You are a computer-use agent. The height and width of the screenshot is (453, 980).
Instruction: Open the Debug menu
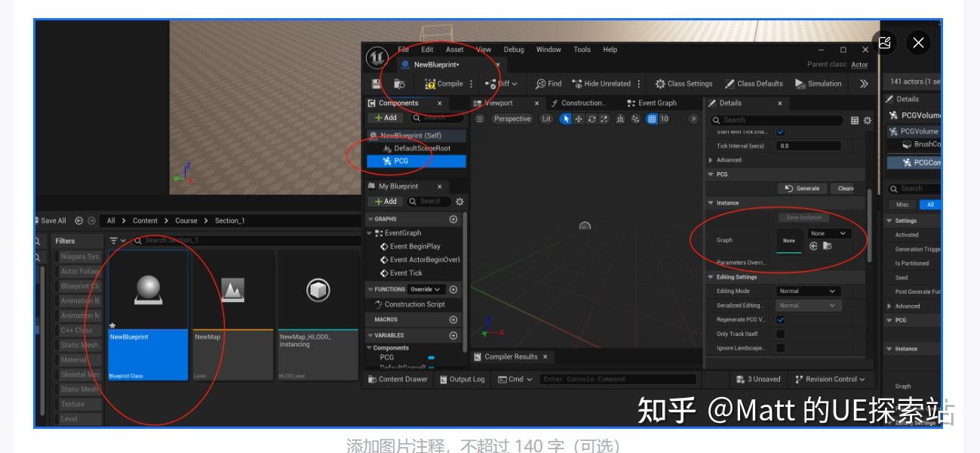[514, 49]
